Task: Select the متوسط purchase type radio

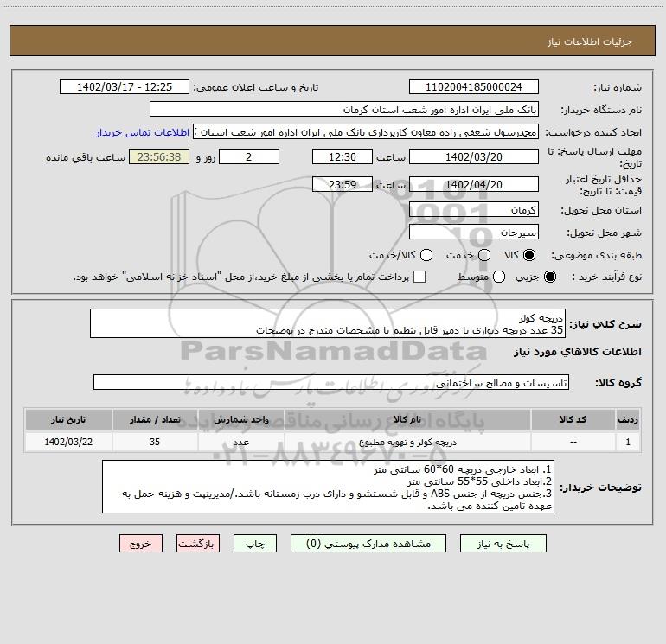Action: (499, 277)
